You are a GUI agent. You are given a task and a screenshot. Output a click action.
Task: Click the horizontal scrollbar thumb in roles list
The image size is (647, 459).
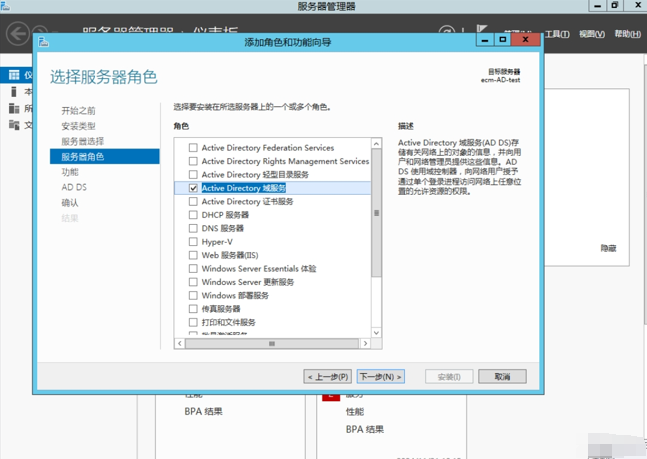[x=272, y=343]
